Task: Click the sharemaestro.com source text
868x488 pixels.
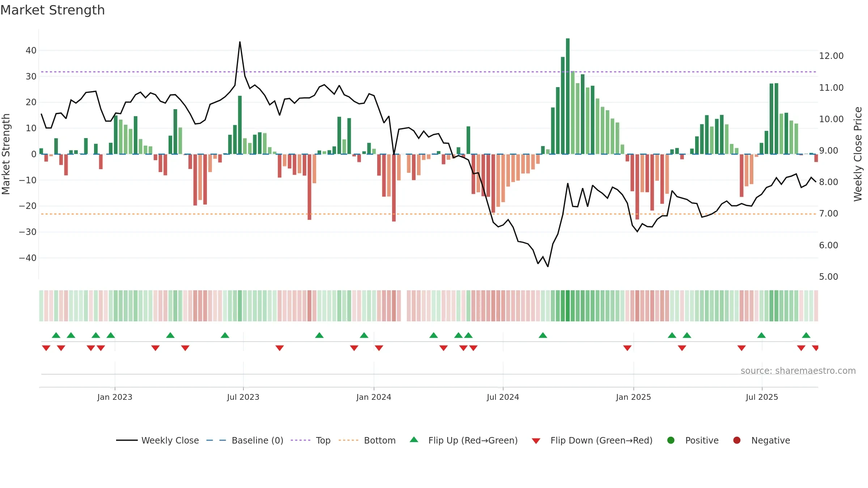Action: [798, 371]
